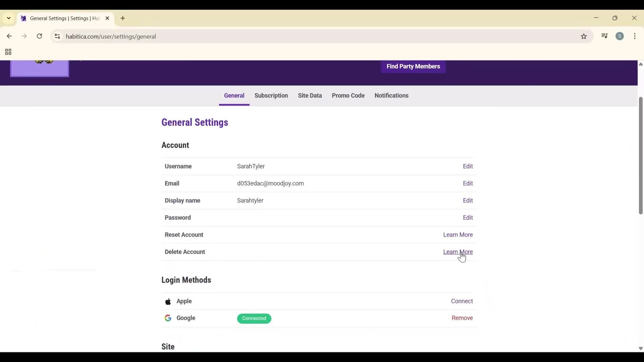
Task: Click Learn More next to Delete Account
Action: click(x=458, y=252)
